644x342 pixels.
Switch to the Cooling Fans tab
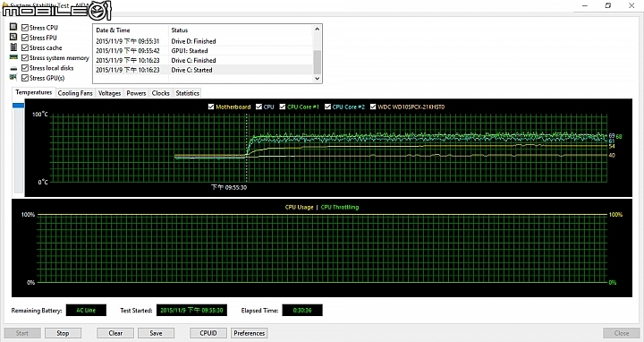click(x=75, y=93)
